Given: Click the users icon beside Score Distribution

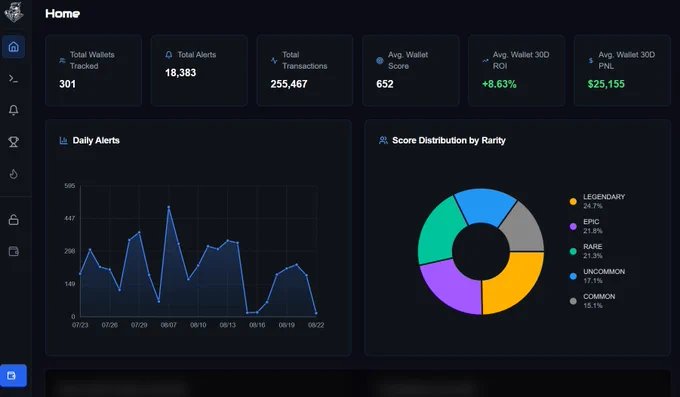Looking at the screenshot, I should tap(383, 140).
